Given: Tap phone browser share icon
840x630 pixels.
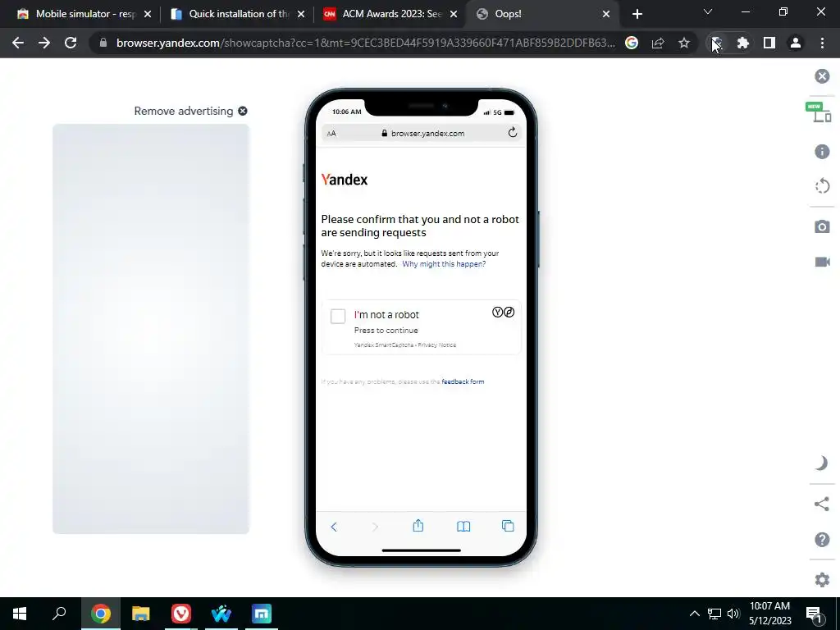Looking at the screenshot, I should [418, 526].
